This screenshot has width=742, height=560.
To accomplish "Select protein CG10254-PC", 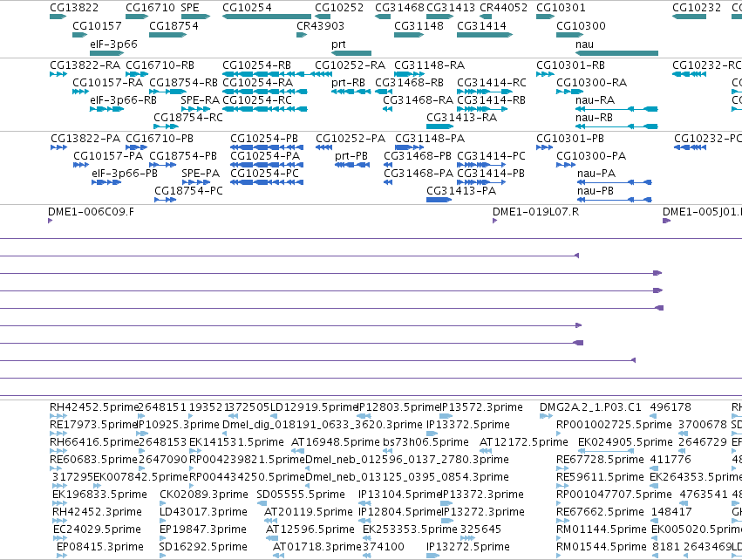I will (267, 182).
